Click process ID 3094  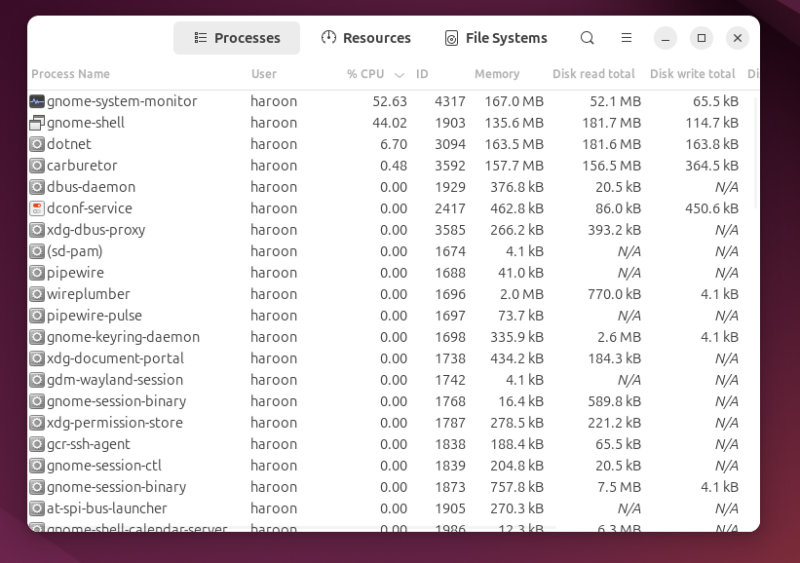pos(450,144)
